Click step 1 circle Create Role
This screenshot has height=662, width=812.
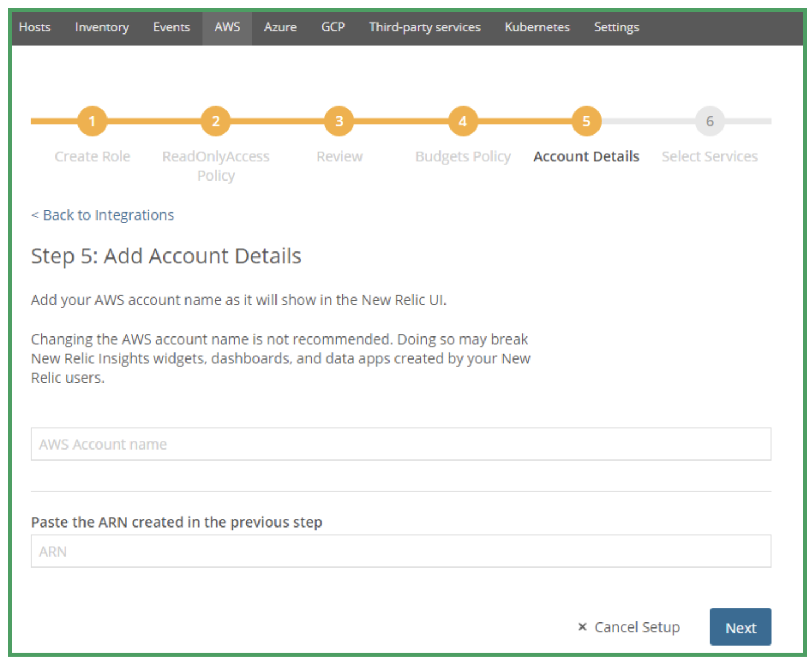(x=92, y=121)
